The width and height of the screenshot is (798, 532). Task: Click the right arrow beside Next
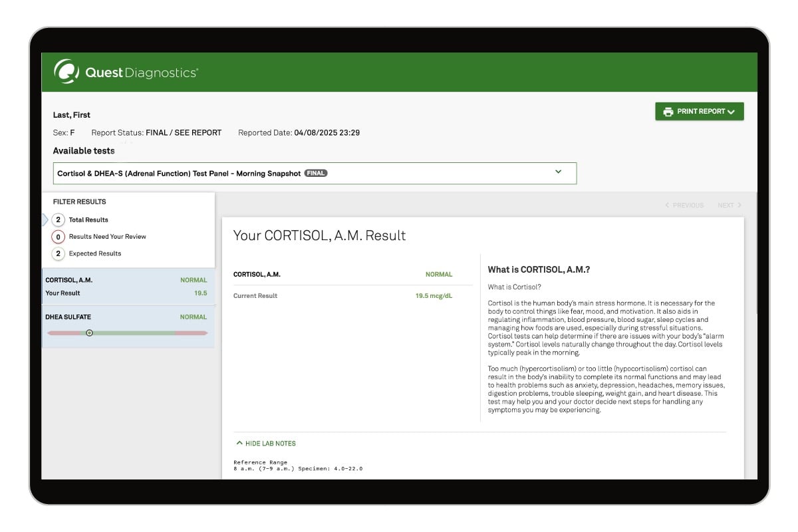(739, 205)
